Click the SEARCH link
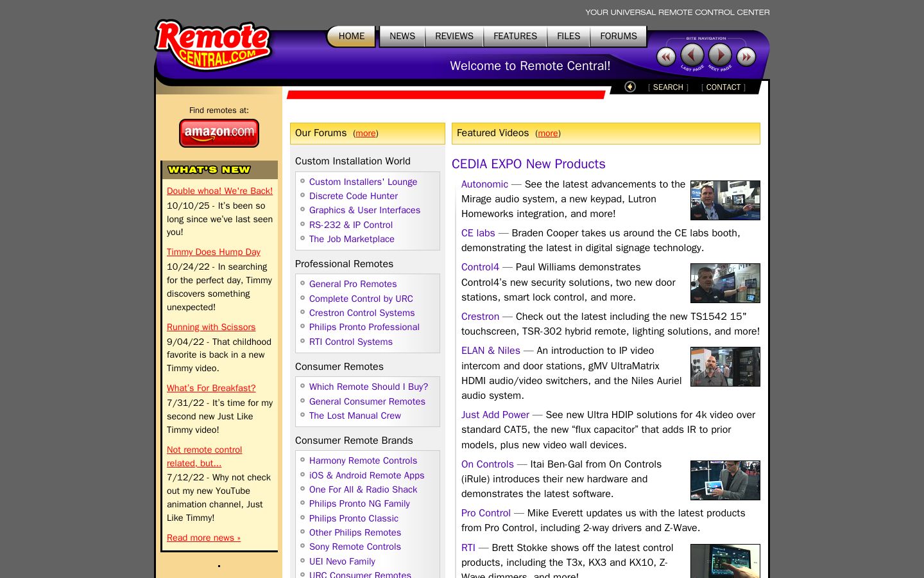 click(668, 87)
